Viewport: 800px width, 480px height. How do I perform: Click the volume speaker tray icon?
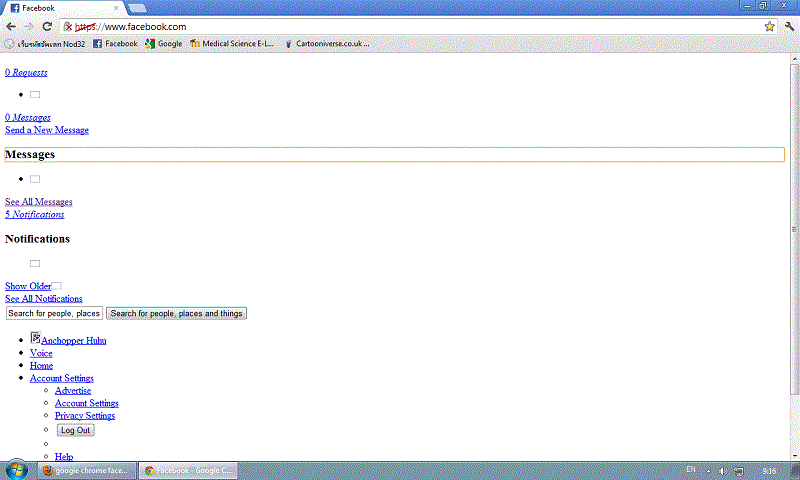[x=723, y=471]
